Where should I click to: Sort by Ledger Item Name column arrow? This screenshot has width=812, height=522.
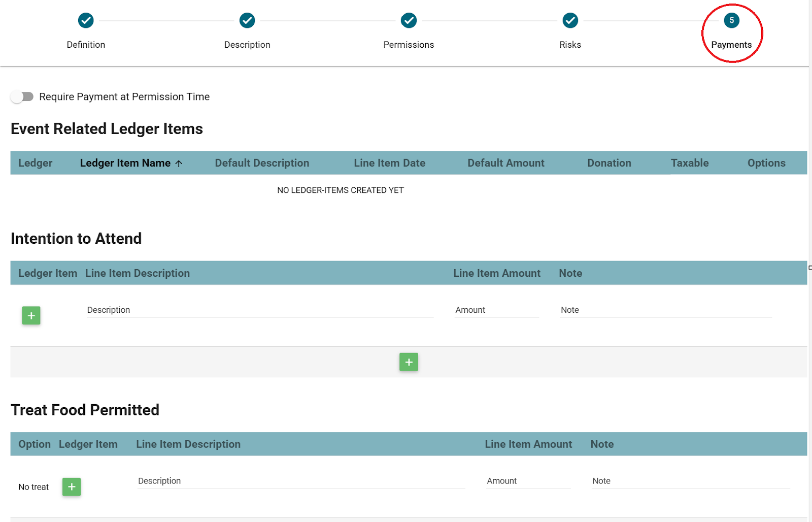pos(179,164)
